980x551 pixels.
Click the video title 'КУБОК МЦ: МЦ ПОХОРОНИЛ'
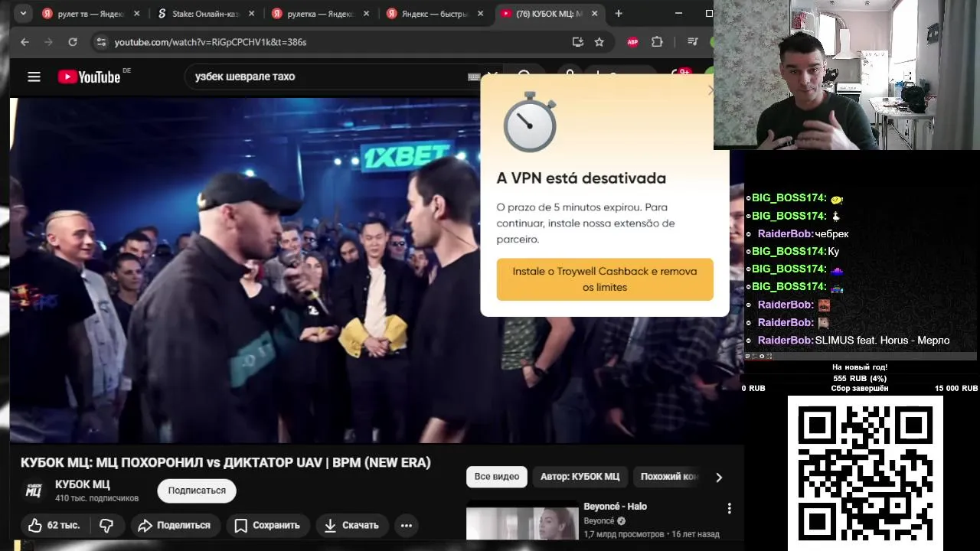pyautogui.click(x=226, y=463)
